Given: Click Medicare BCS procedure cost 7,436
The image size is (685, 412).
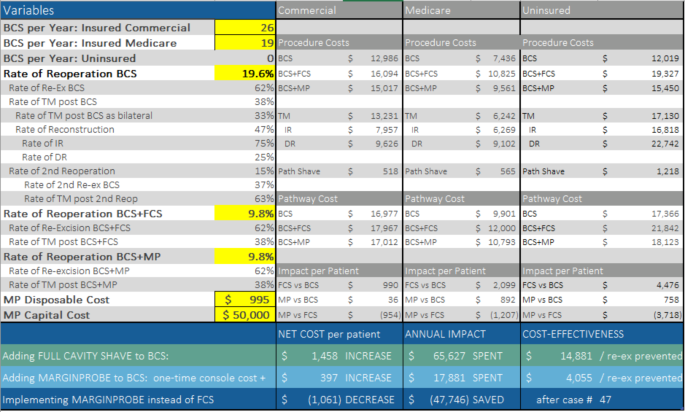Looking at the screenshot, I should pos(504,58).
